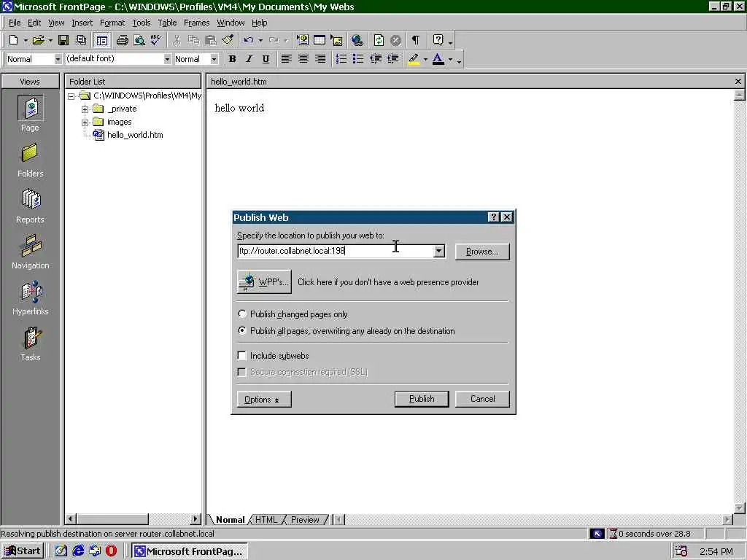
Task: Open Navigation view in Views bar
Action: 30,252
